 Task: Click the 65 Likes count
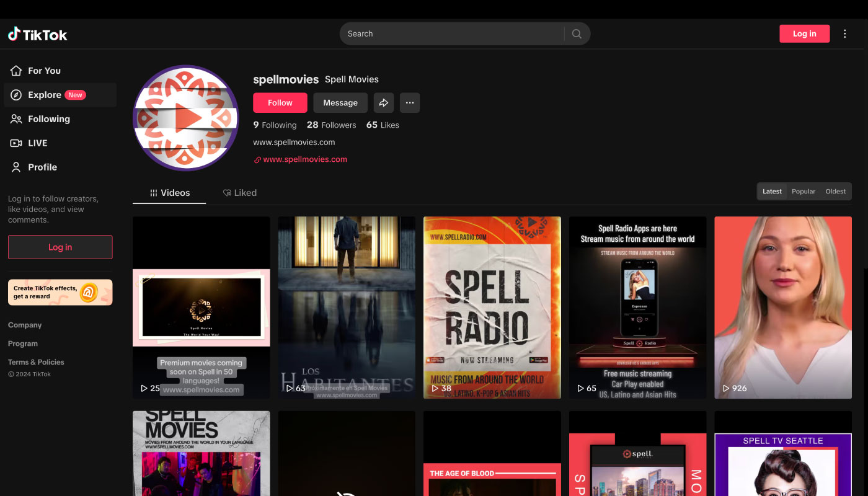(x=383, y=125)
